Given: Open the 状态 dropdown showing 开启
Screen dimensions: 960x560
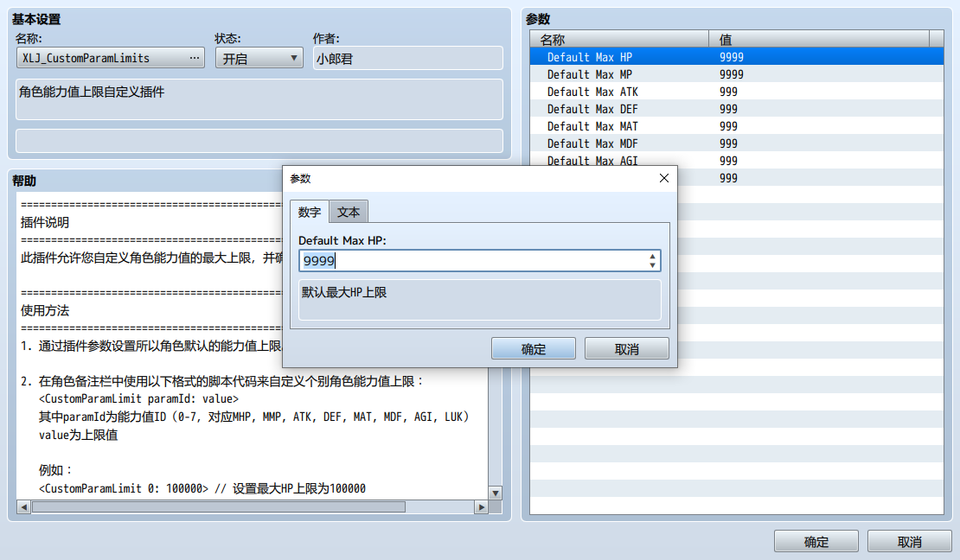Looking at the screenshot, I should point(259,58).
